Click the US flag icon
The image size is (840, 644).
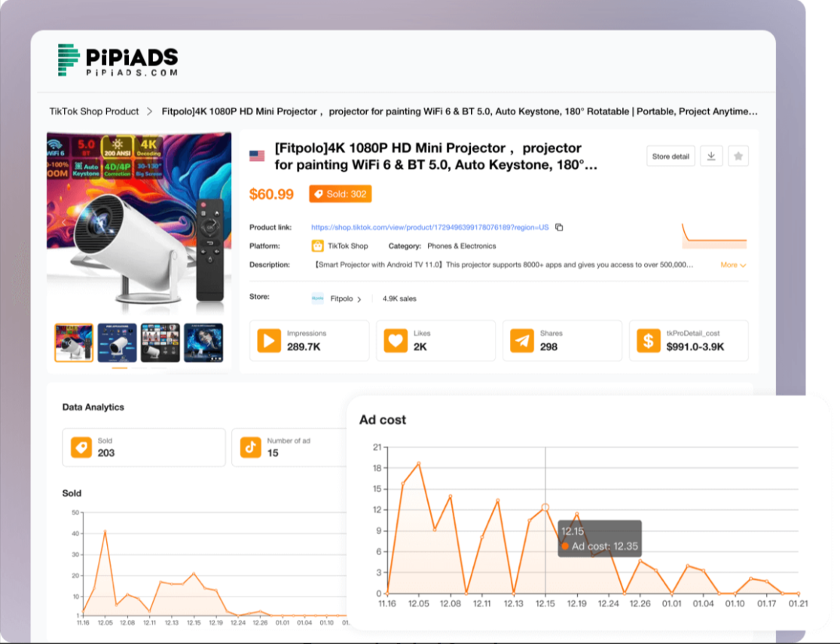257,156
